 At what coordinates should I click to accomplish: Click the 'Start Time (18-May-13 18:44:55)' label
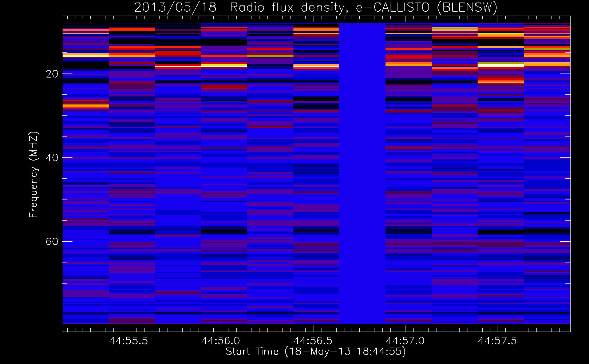tap(316, 352)
